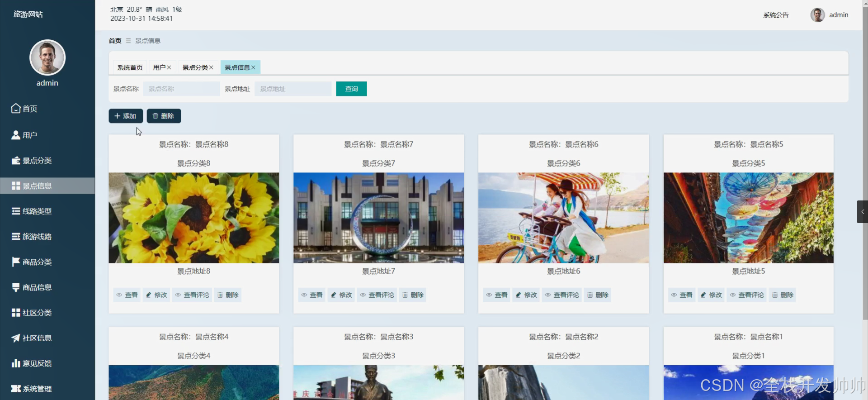Switch to the 用户 tab
This screenshot has width=868, height=400.
pos(159,67)
